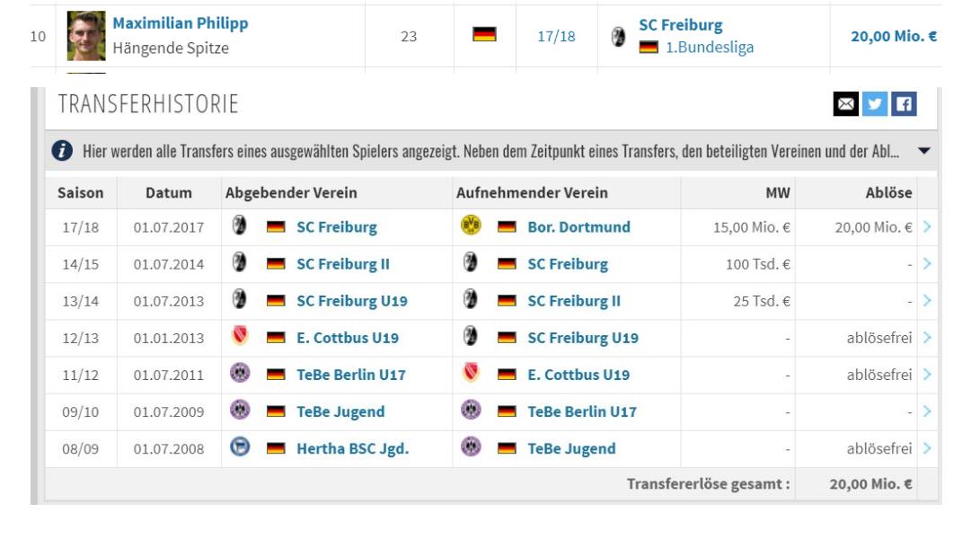Open Maximilian Philipp player profile link

click(x=180, y=23)
